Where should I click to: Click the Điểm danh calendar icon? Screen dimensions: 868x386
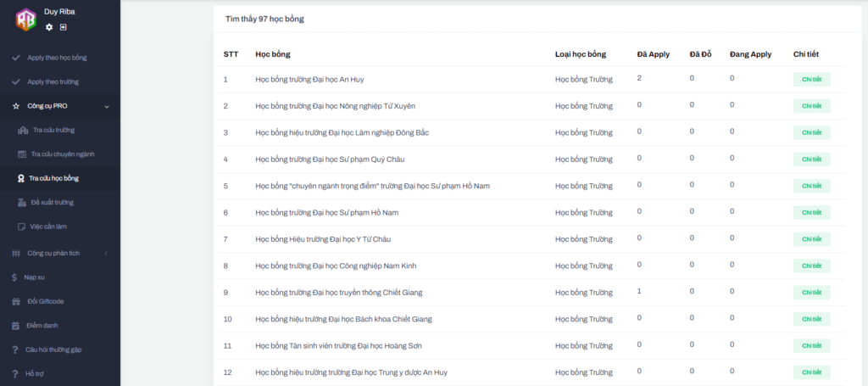coord(15,326)
